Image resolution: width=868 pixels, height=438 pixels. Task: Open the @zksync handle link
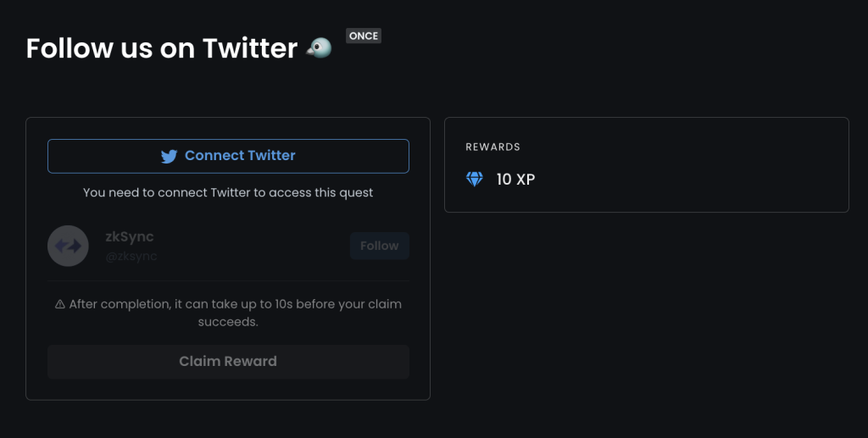(x=131, y=256)
